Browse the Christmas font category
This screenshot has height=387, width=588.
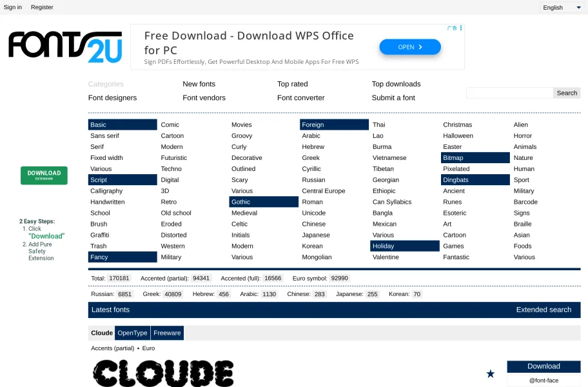point(458,124)
